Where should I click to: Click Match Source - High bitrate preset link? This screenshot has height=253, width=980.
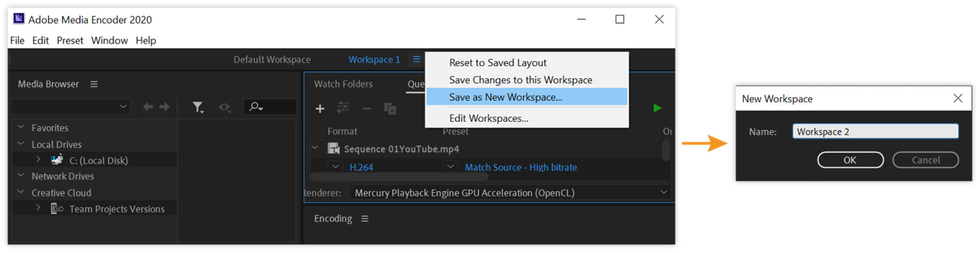coord(521,167)
